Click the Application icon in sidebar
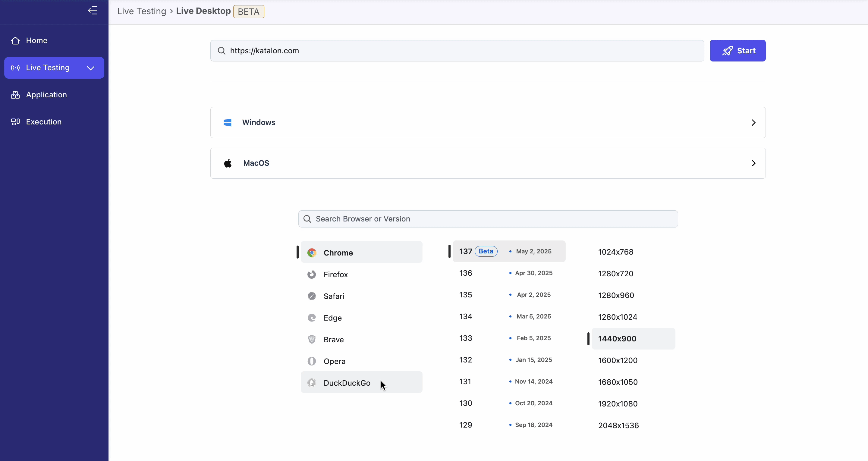The width and height of the screenshot is (868, 461). click(15, 95)
